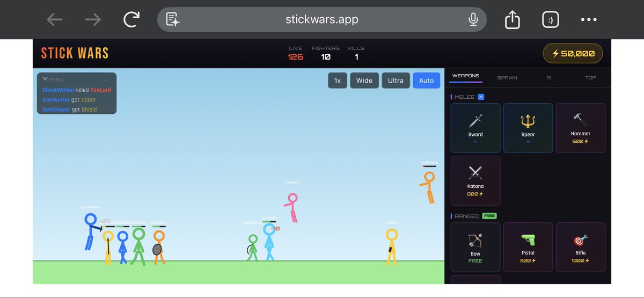Screen dimensions: 644x298
Task: Buy the Hammer weapon for 500
Action: [x=581, y=128]
